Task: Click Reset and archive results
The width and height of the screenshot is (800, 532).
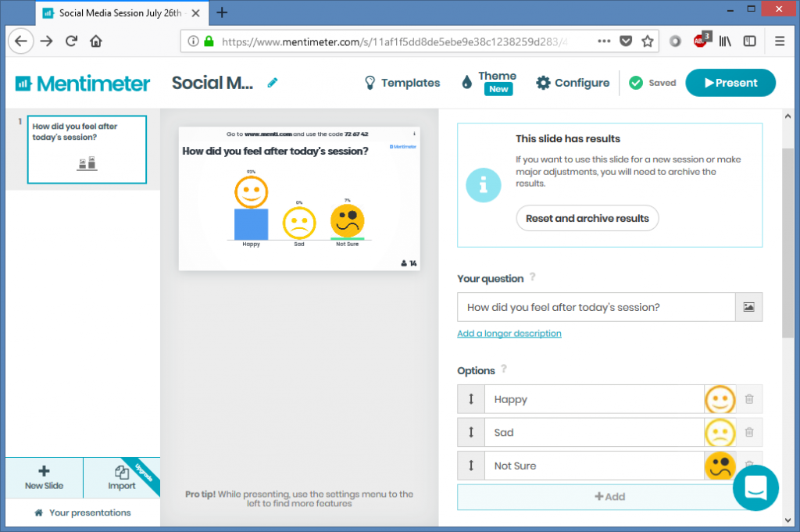Action: pyautogui.click(x=587, y=218)
